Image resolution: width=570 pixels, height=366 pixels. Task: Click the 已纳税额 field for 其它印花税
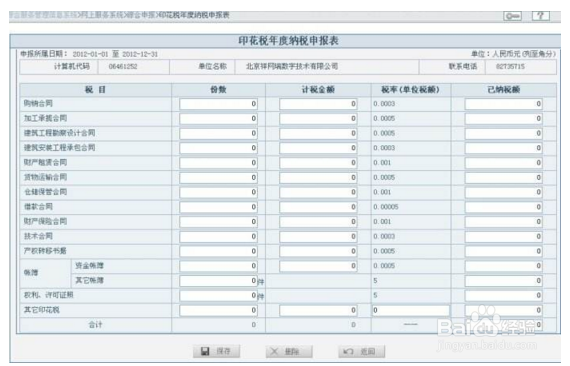[x=503, y=310]
